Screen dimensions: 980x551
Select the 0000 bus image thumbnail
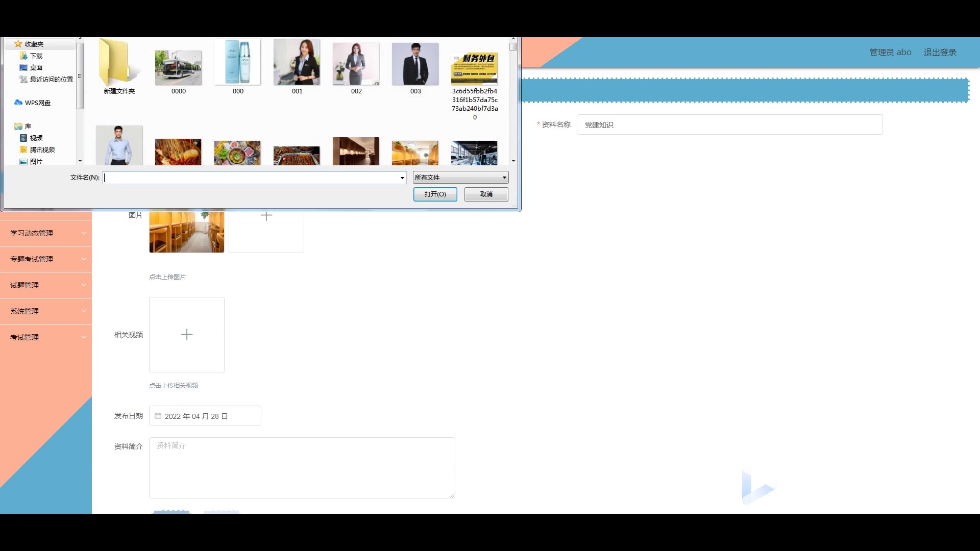coord(178,68)
